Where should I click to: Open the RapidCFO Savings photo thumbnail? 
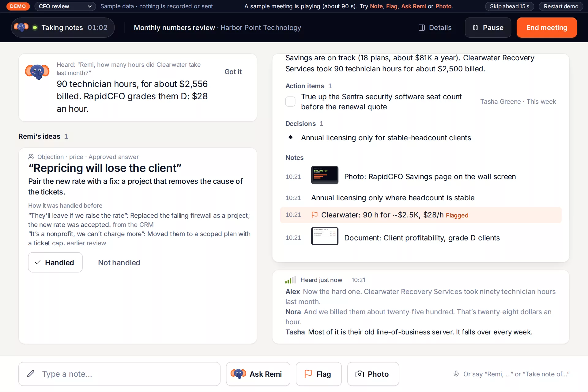[x=325, y=175]
